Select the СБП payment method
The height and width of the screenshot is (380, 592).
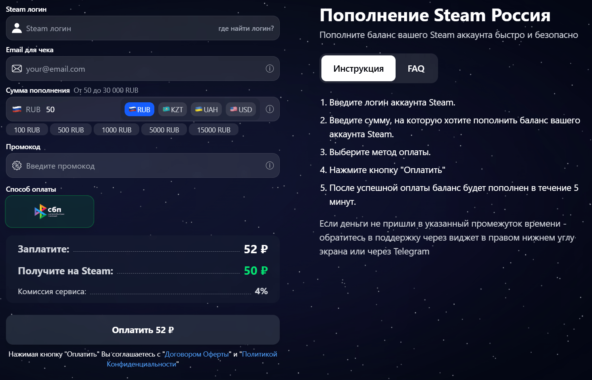pyautogui.click(x=49, y=212)
